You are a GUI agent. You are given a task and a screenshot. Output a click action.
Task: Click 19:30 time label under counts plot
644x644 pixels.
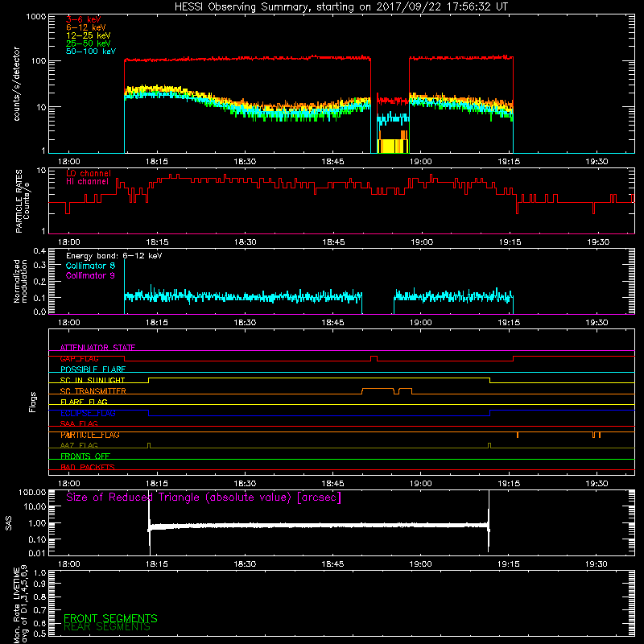pos(597,162)
